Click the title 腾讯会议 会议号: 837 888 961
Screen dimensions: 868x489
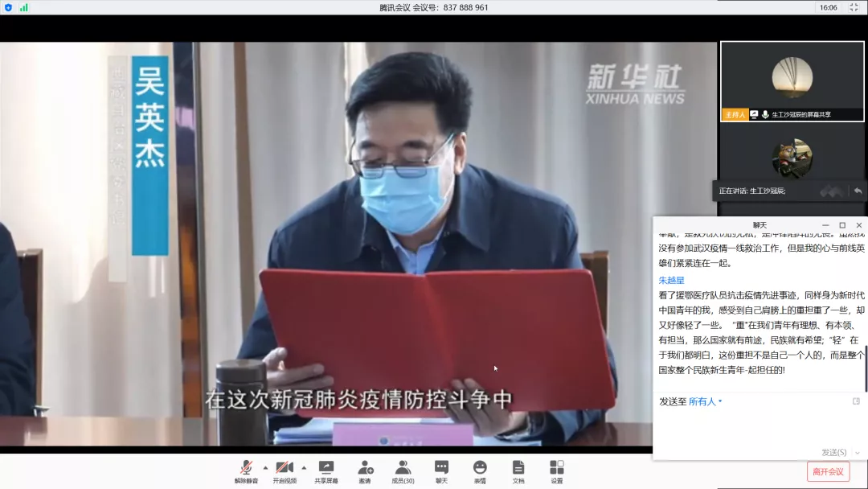tap(433, 7)
